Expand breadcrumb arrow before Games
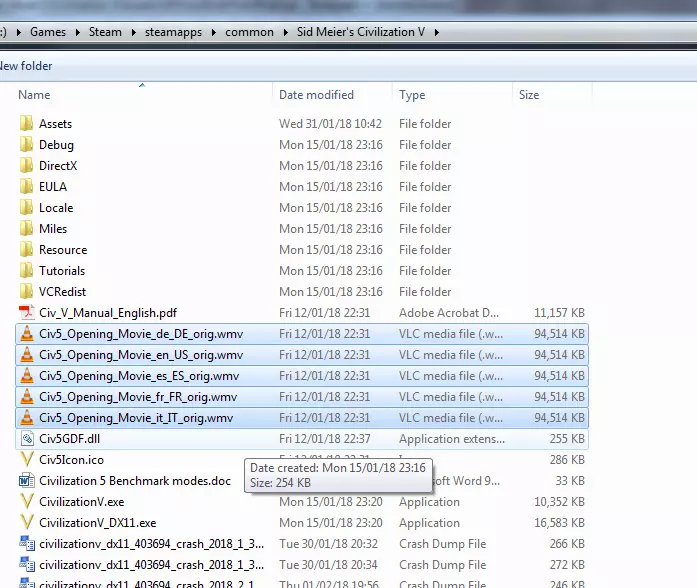 (19, 32)
